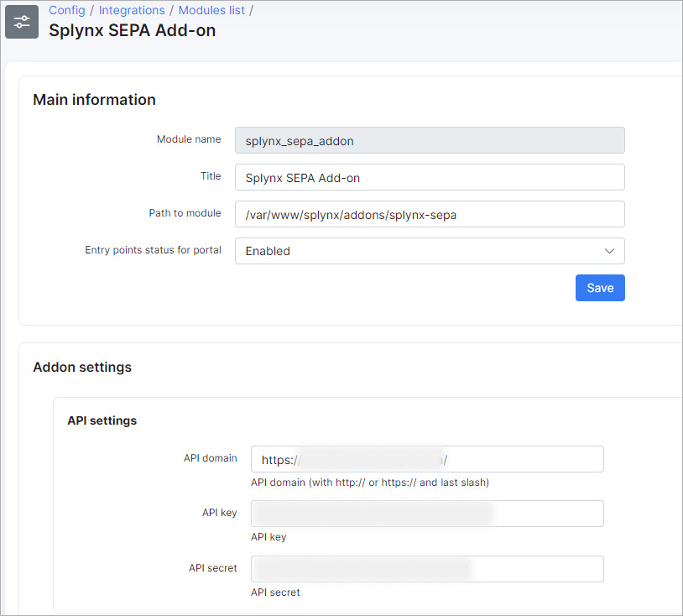Click the Module name field
This screenshot has height=616, width=683.
coord(430,140)
